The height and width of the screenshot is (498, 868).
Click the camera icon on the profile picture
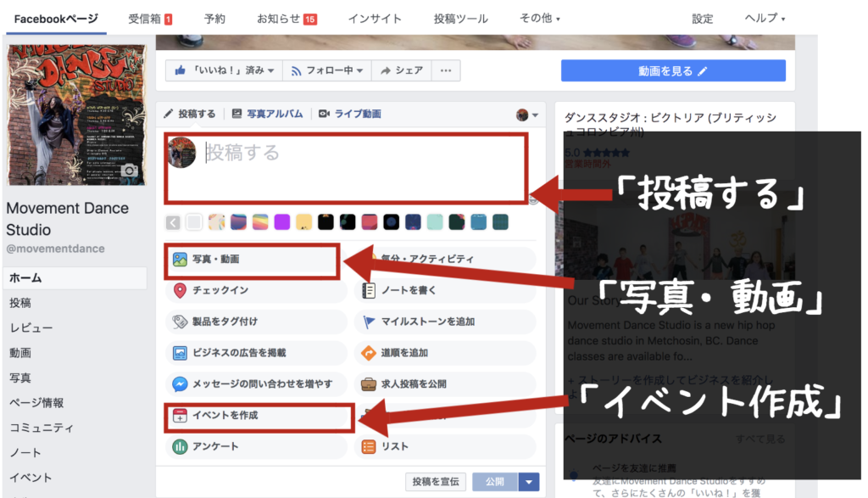[130, 171]
